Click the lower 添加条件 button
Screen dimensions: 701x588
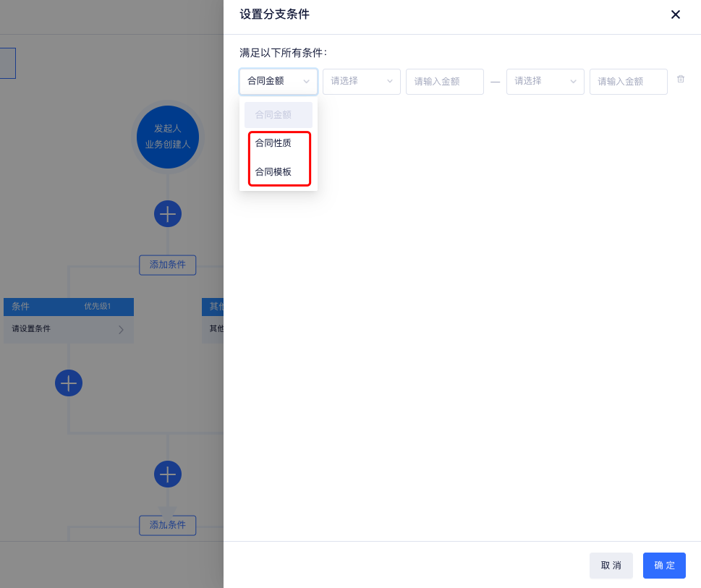click(x=168, y=525)
